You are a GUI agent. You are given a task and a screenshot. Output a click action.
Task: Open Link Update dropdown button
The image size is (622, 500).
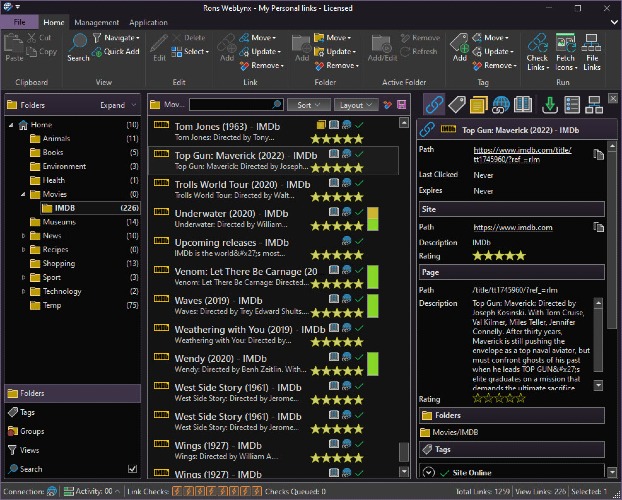(x=261, y=52)
